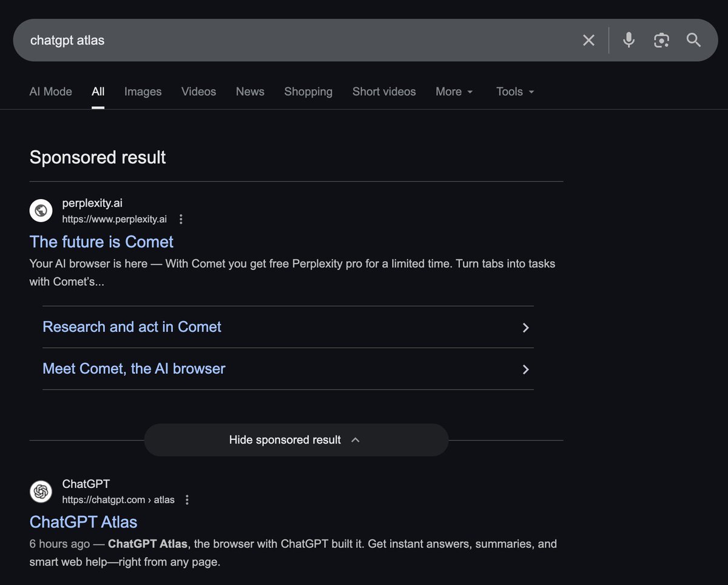Image resolution: width=728 pixels, height=585 pixels.
Task: Click the Sponsored result heading
Action: tap(98, 157)
